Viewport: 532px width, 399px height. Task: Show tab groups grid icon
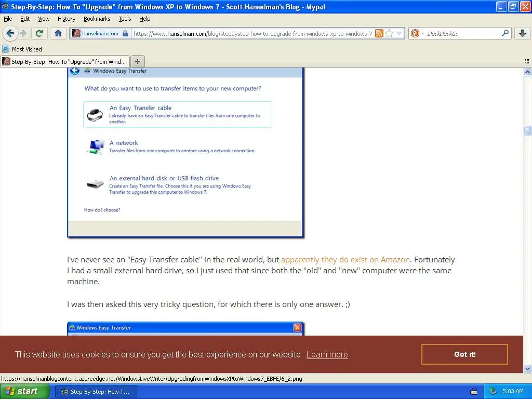point(527,61)
